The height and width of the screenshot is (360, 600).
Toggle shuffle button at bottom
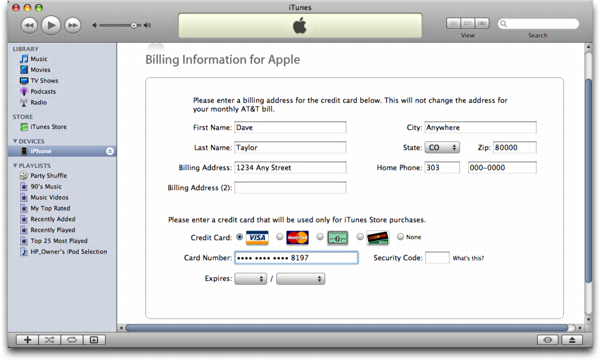(x=49, y=340)
